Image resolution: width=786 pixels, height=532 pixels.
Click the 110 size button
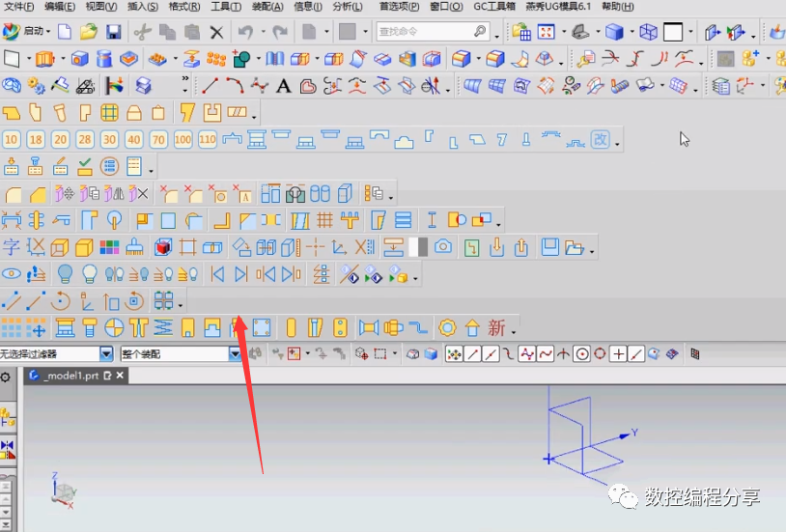208,139
